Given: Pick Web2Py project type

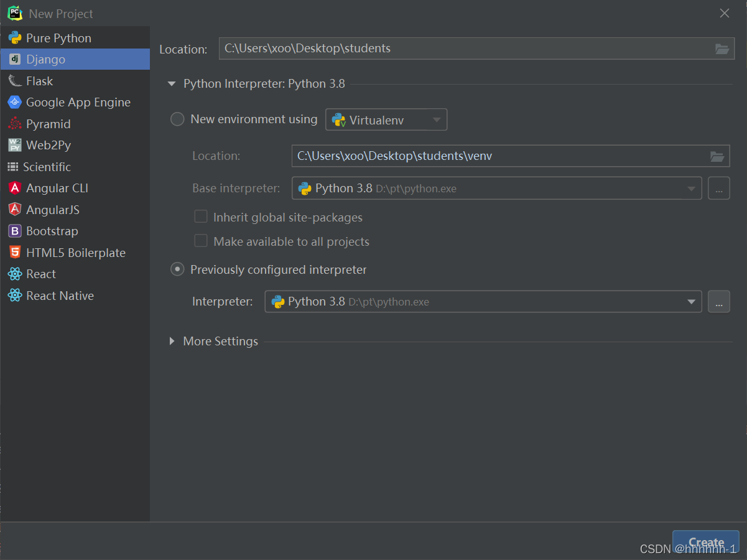Looking at the screenshot, I should pos(75,145).
